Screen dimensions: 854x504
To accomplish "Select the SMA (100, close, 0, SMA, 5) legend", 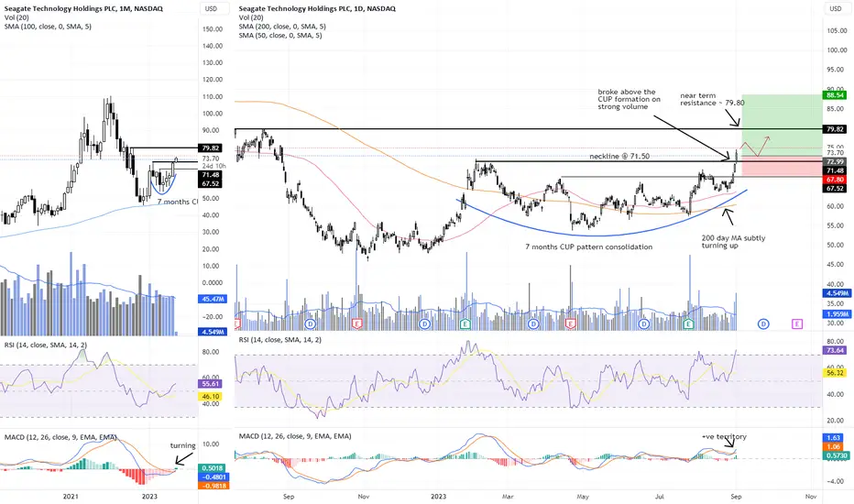I will [x=48, y=27].
